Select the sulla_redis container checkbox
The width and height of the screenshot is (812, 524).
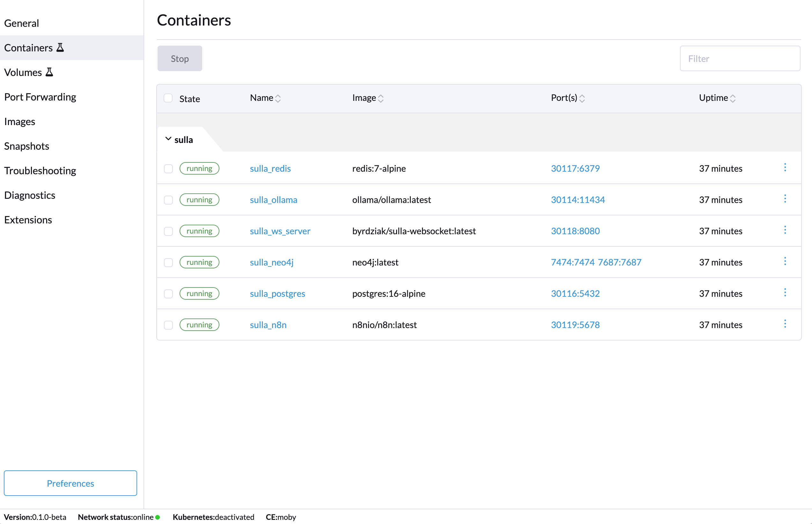pyautogui.click(x=168, y=168)
